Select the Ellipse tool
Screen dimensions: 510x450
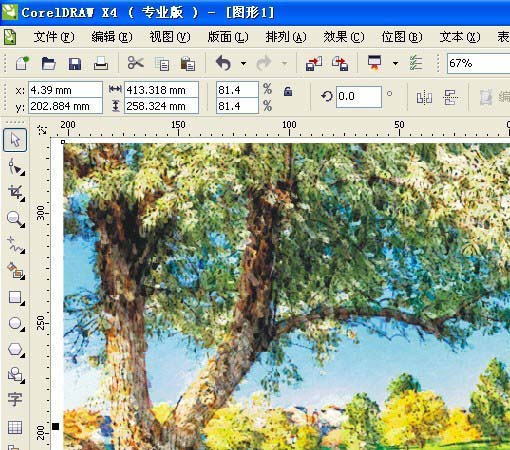15,323
